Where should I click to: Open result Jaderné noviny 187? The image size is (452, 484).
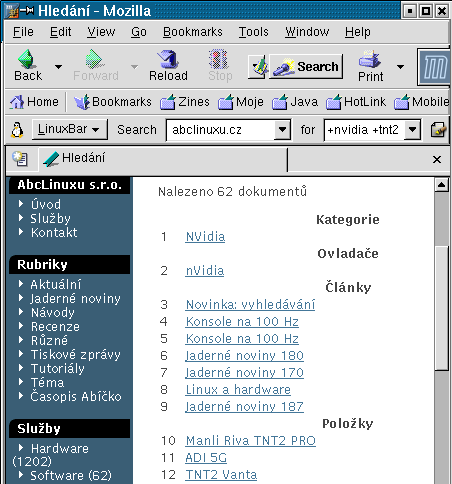(x=245, y=407)
